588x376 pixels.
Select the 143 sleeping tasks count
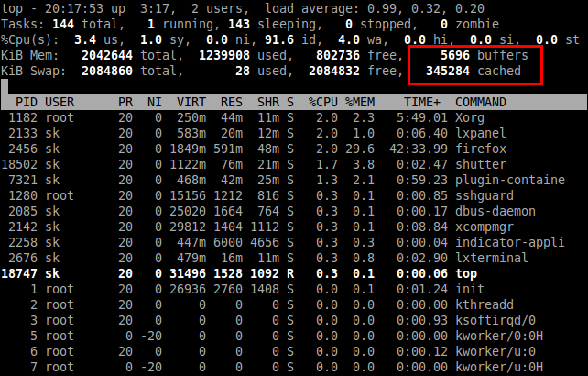pyautogui.click(x=239, y=24)
